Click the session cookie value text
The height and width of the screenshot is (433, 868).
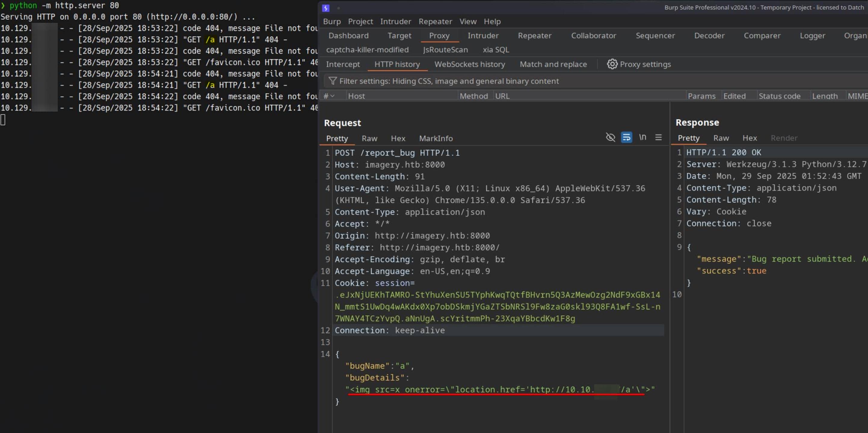[497, 307]
